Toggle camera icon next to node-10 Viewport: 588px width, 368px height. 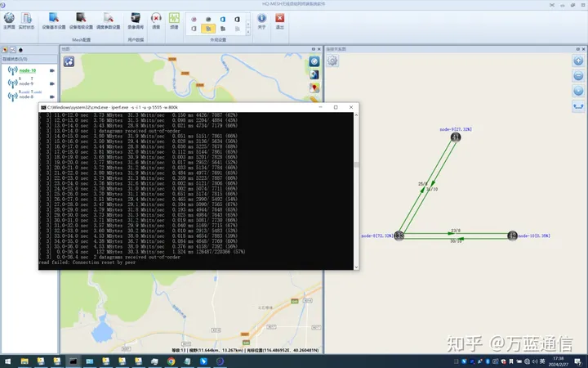51,70
